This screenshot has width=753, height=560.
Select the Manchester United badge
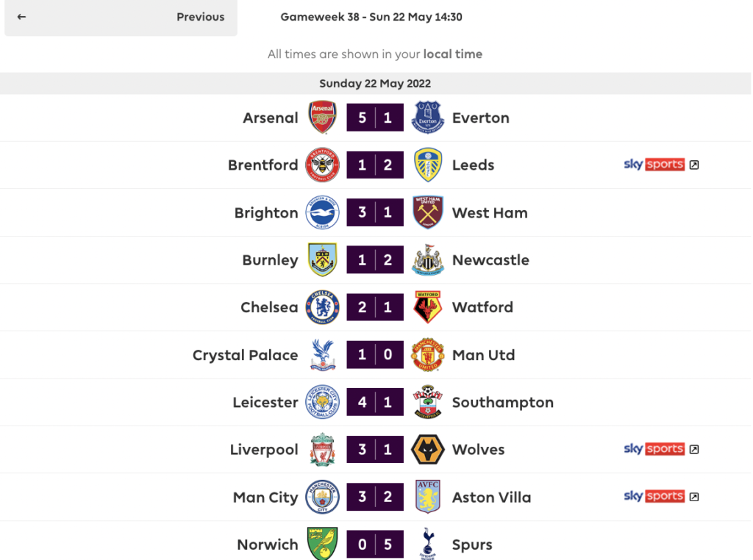coord(428,354)
